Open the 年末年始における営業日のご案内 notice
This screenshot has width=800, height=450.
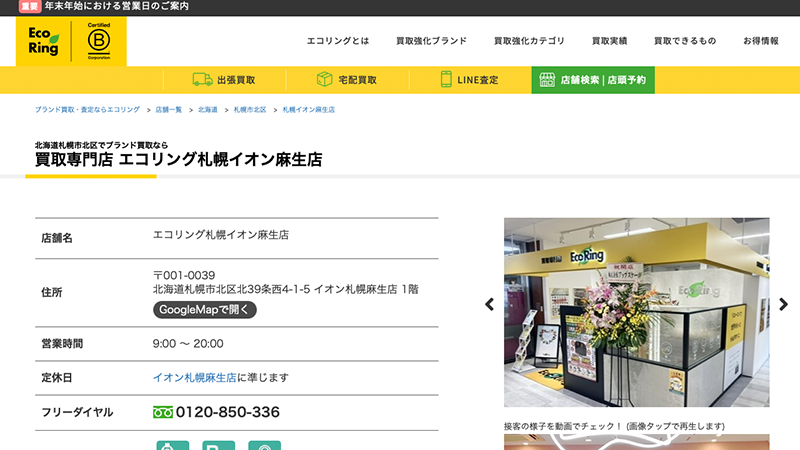(x=116, y=7)
